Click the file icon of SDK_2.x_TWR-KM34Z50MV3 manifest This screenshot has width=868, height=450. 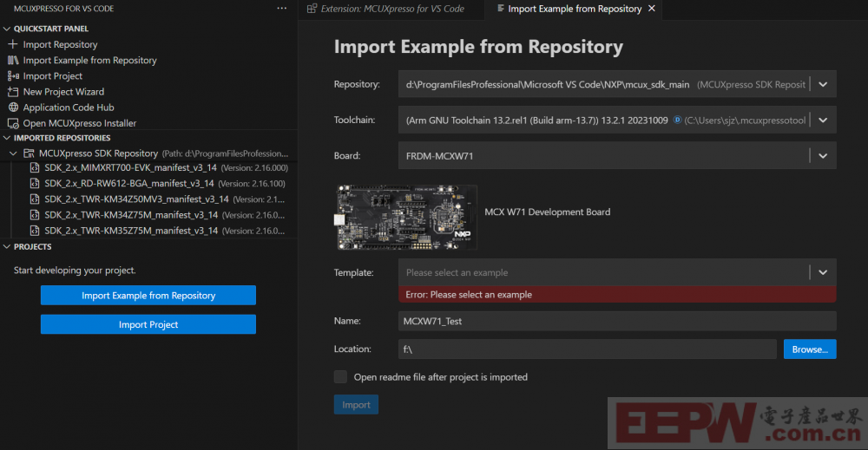click(x=35, y=199)
